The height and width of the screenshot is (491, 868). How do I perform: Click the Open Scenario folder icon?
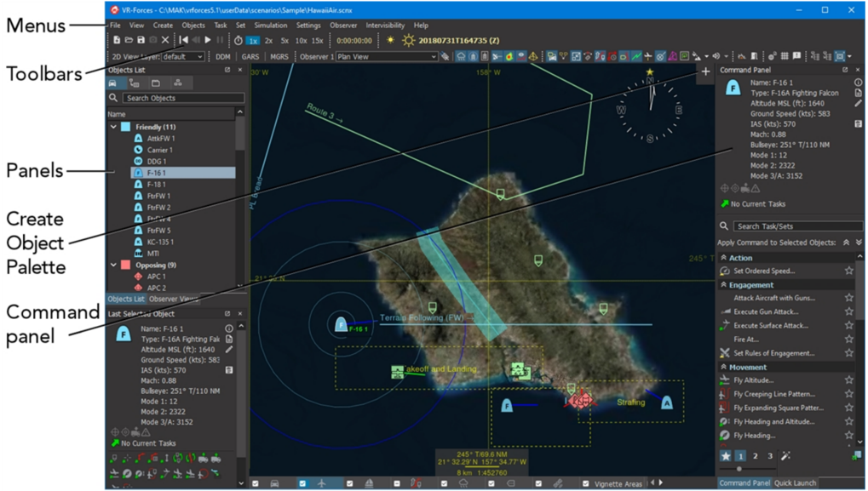(x=129, y=40)
